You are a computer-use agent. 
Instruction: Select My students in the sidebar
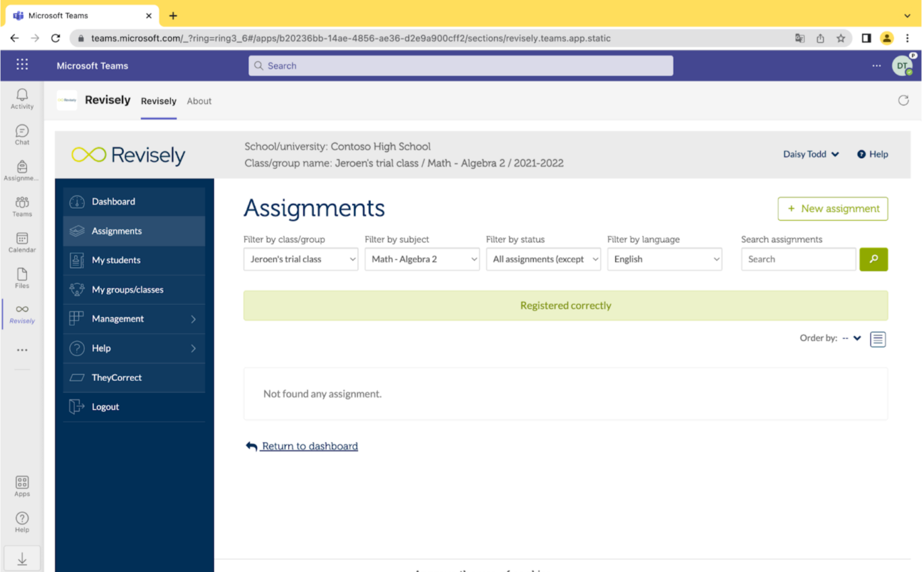[x=115, y=260]
